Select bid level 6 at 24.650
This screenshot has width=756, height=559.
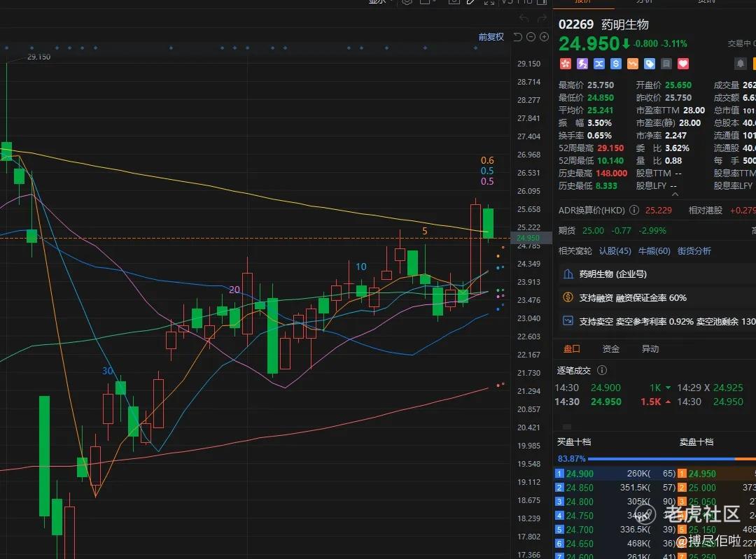(x=615, y=544)
